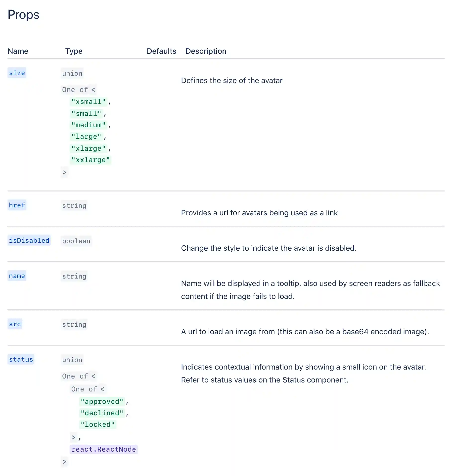
Task: Select the "xsmall" size value
Action: (x=89, y=102)
